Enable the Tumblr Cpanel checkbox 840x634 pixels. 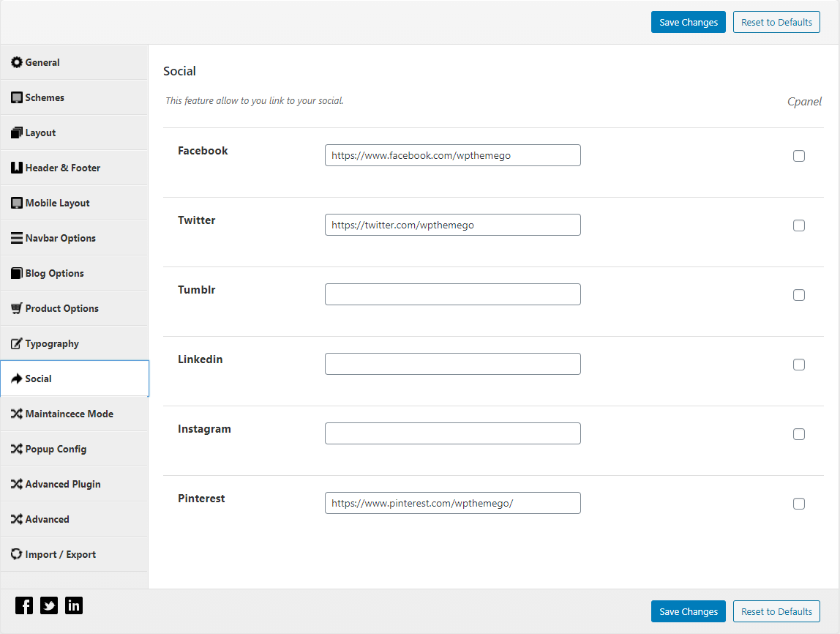point(799,295)
